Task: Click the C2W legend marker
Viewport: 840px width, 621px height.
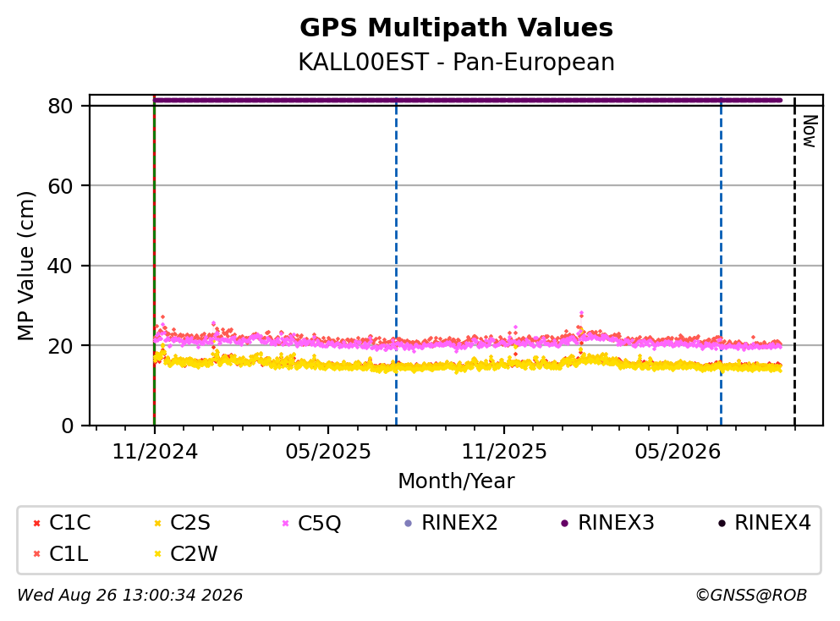Action: pyautogui.click(x=157, y=554)
